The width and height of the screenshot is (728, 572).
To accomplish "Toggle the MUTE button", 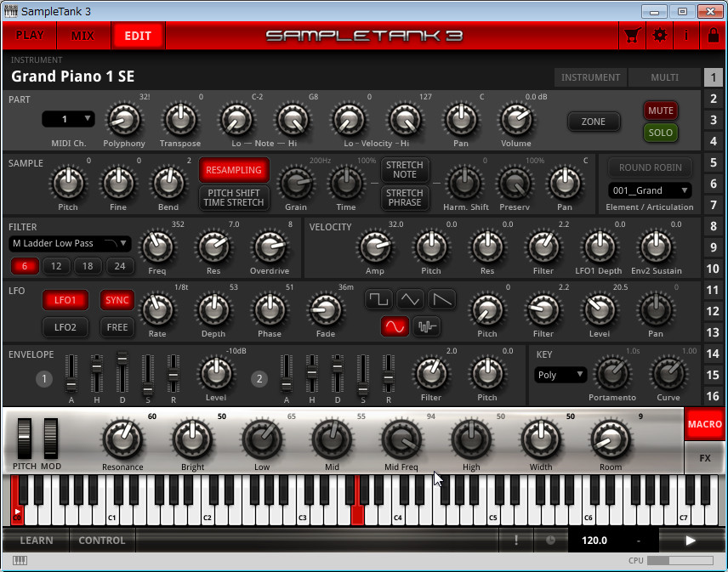I will click(x=660, y=110).
